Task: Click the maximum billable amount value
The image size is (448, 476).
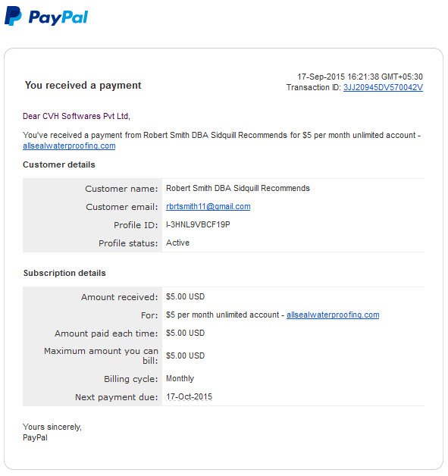Action: (x=186, y=355)
